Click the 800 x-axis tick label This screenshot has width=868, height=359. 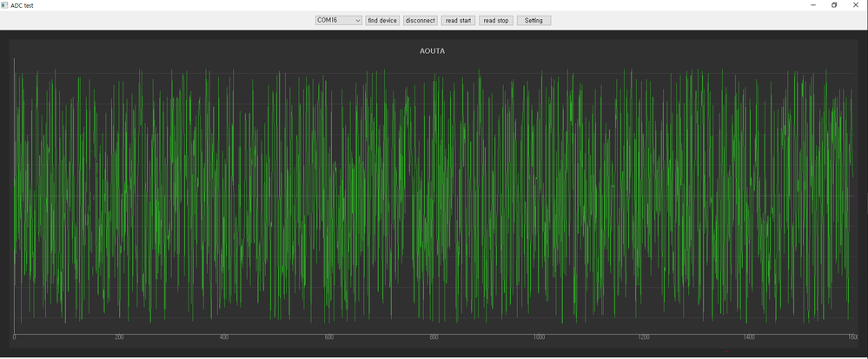pos(434,337)
